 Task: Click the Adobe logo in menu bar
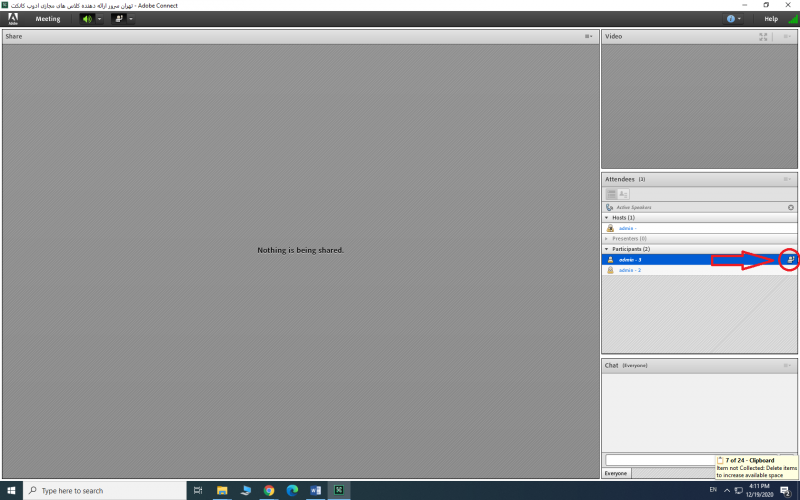(x=13, y=19)
